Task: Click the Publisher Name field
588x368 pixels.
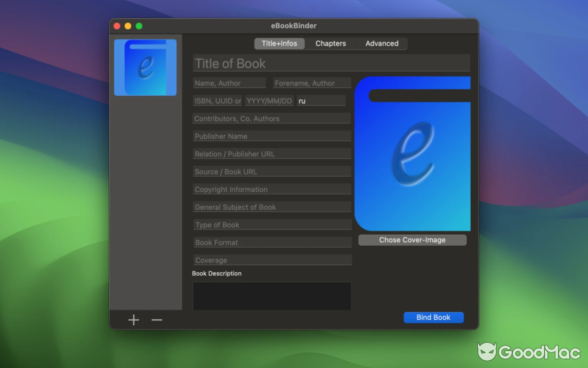Action: click(x=271, y=136)
